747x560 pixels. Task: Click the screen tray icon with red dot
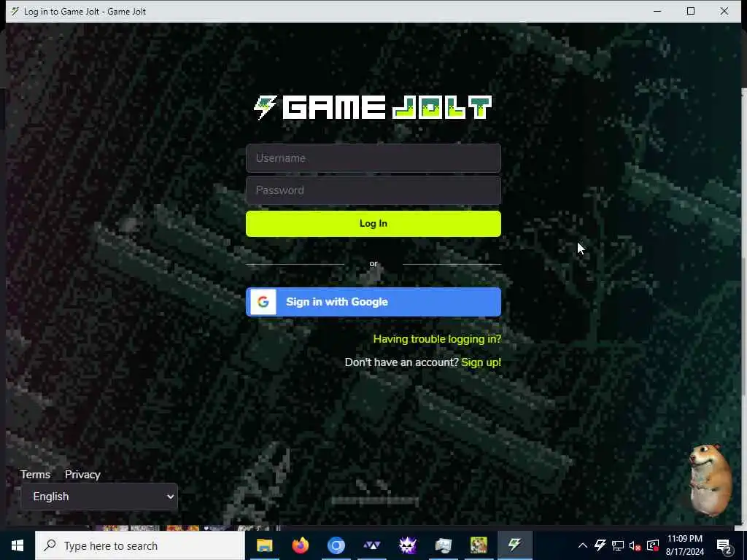pos(653,545)
